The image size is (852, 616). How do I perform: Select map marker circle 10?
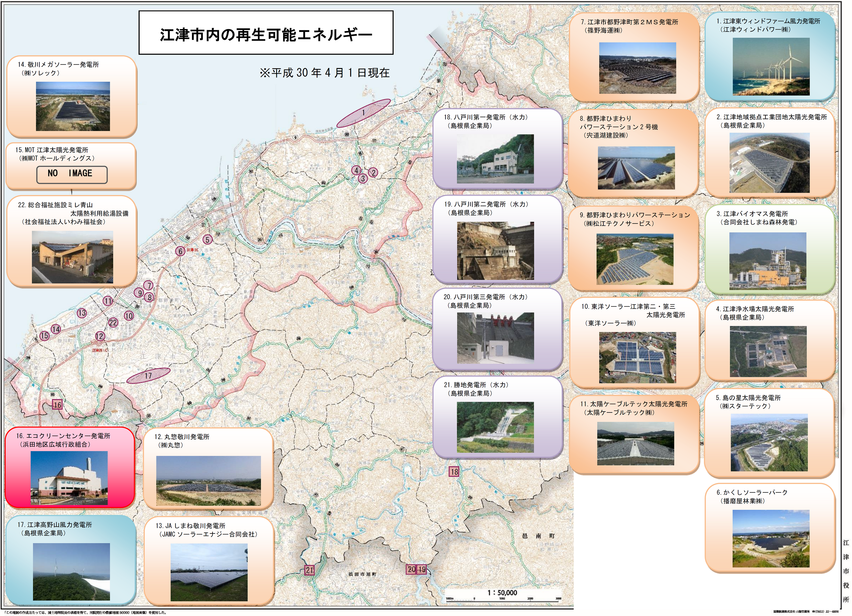point(129,316)
